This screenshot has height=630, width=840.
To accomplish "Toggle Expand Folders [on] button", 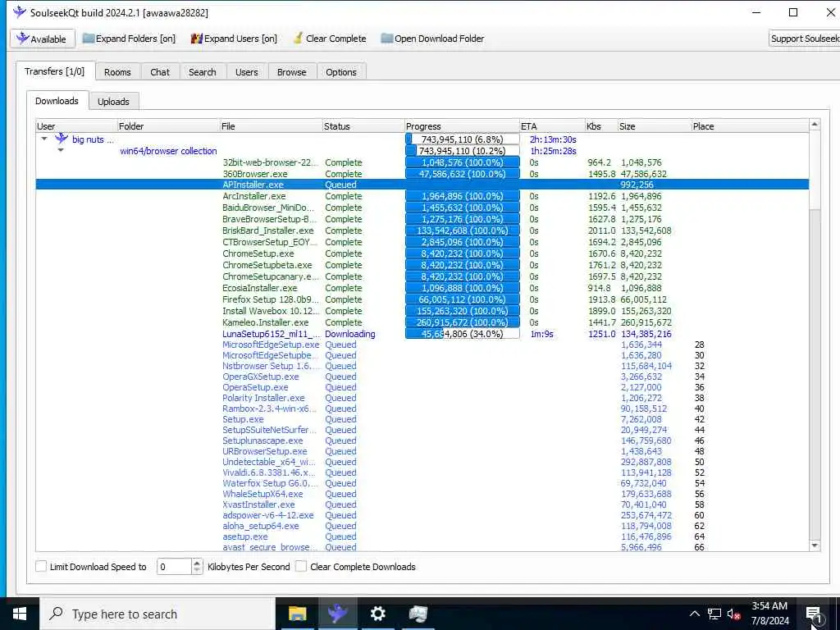I will coord(129,39).
